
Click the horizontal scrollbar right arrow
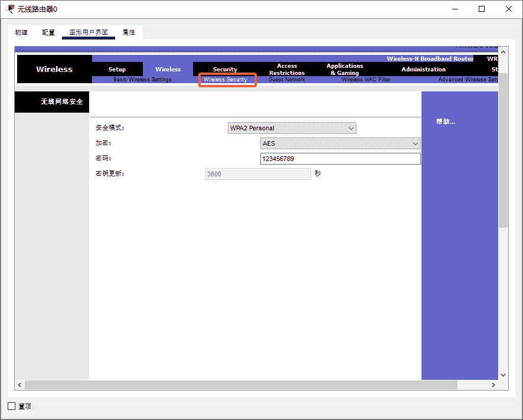click(x=493, y=385)
